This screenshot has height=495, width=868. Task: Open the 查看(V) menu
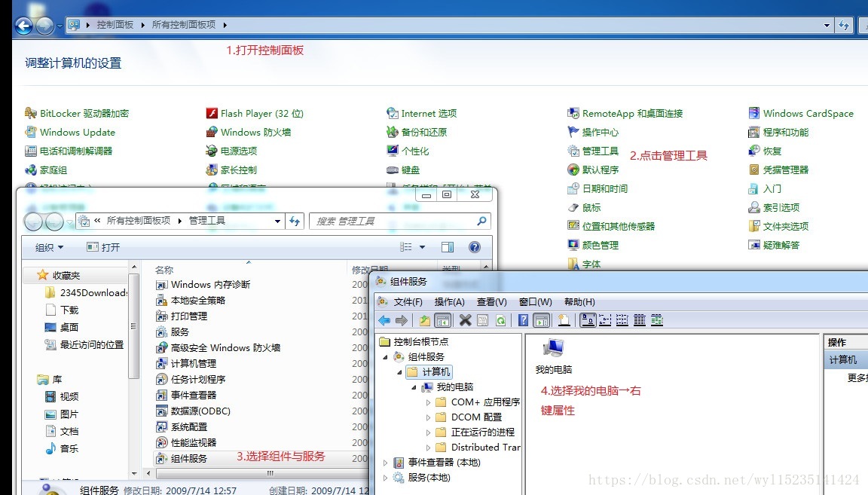[491, 302]
